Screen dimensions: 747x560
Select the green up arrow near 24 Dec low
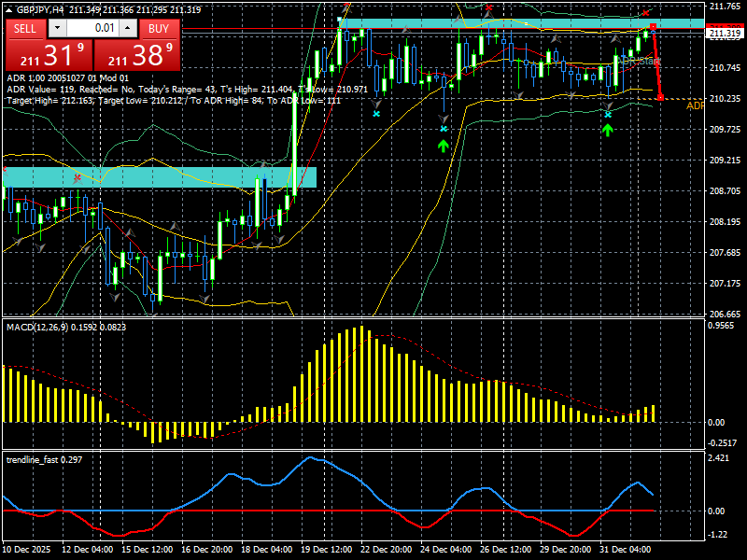(x=444, y=146)
